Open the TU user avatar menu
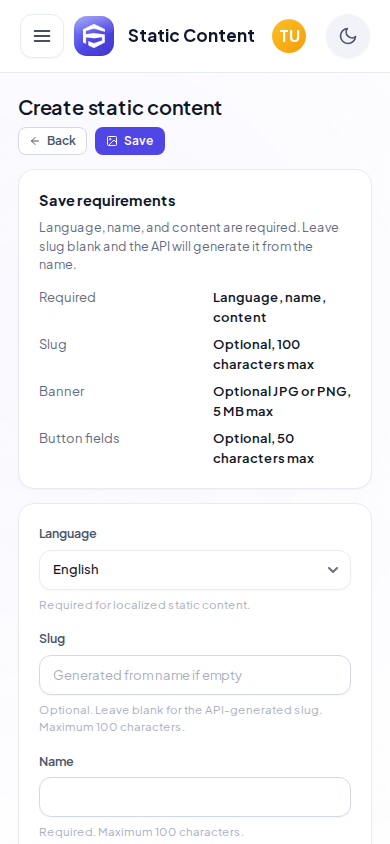 pyautogui.click(x=289, y=36)
